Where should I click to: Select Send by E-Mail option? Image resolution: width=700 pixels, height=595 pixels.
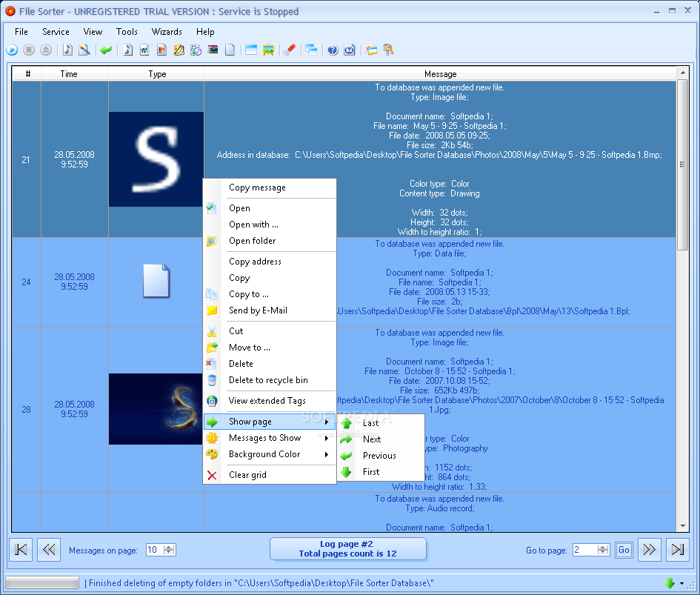pos(270,310)
